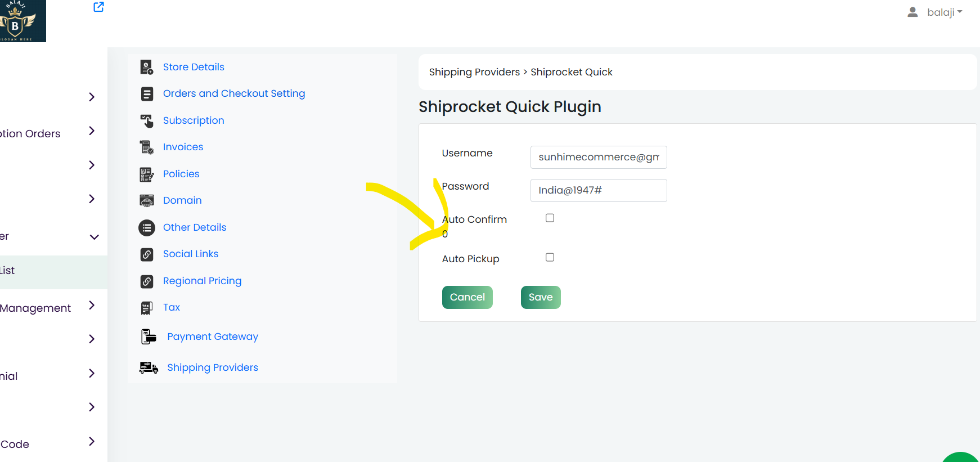Click the Subscription hand icon

147,120
